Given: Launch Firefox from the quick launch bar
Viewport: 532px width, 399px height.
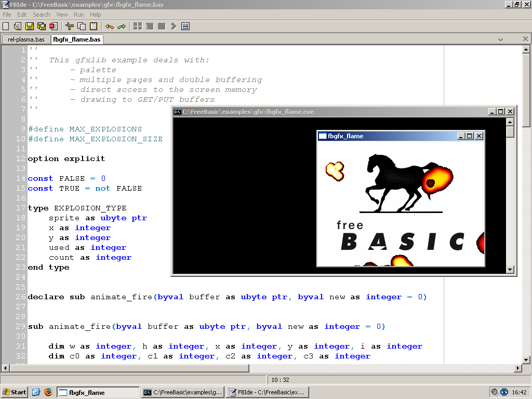Looking at the screenshot, I should tap(48, 392).
